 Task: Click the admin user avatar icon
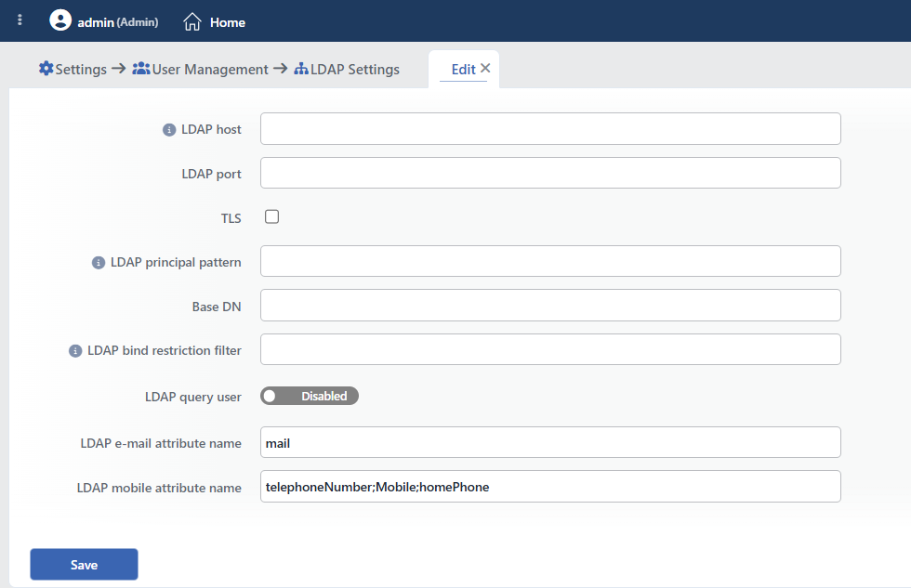60,20
